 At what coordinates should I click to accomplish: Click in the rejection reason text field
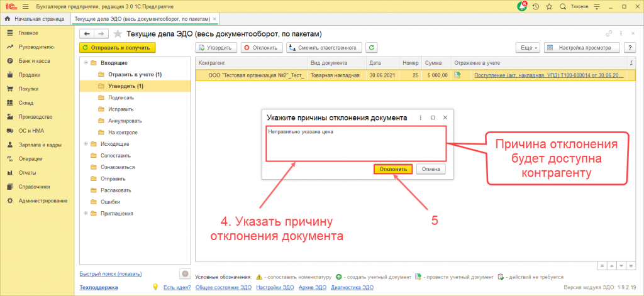pyautogui.click(x=356, y=144)
